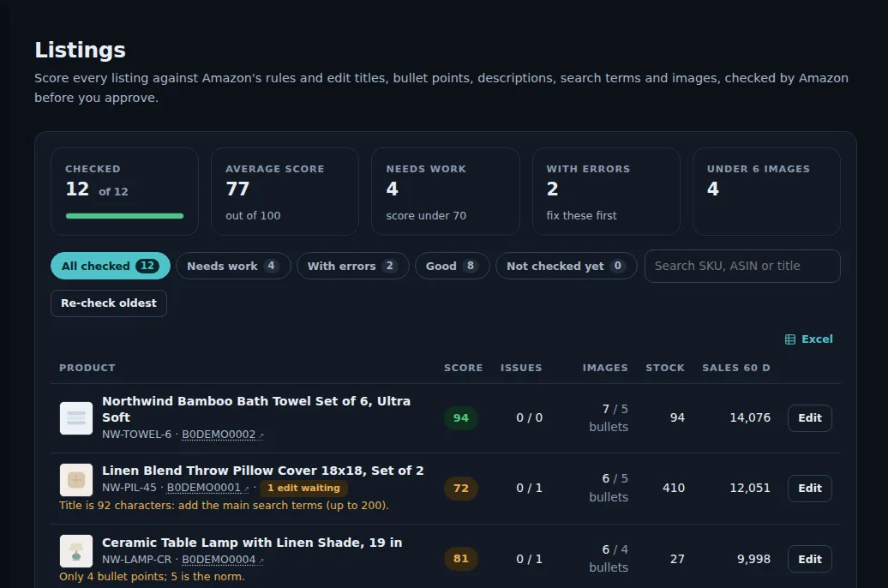The image size is (888, 588).
Task: Switch to the With errors filter
Action: click(x=353, y=266)
